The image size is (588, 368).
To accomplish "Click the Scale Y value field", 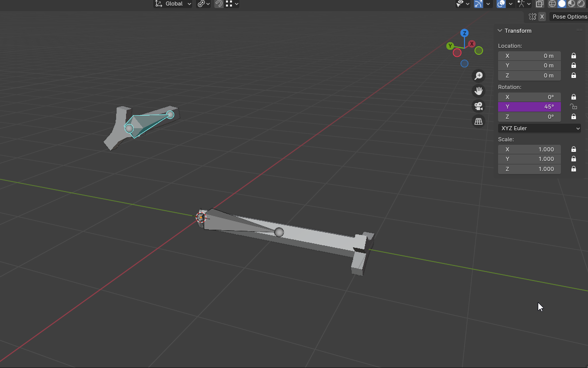I will (529, 159).
